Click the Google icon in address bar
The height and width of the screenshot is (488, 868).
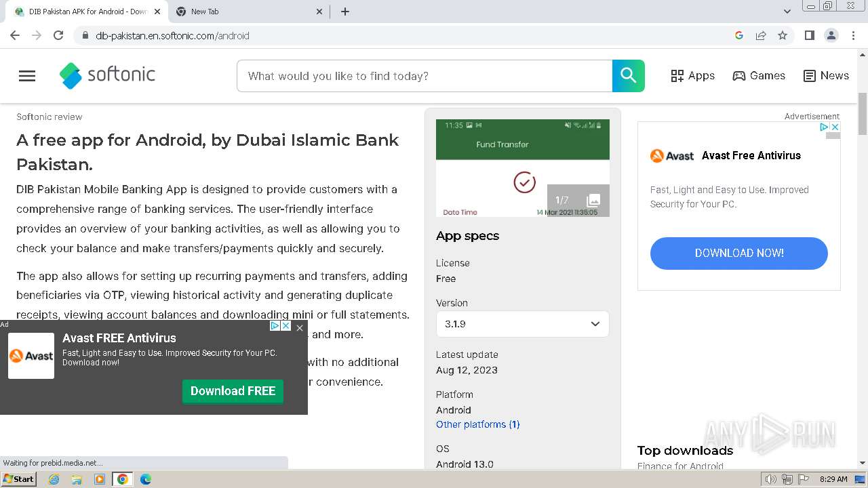[x=739, y=35]
